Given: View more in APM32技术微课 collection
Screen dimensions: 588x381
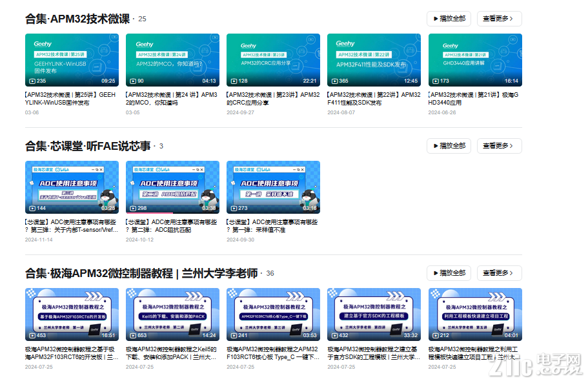Looking at the screenshot, I should click(x=499, y=19).
